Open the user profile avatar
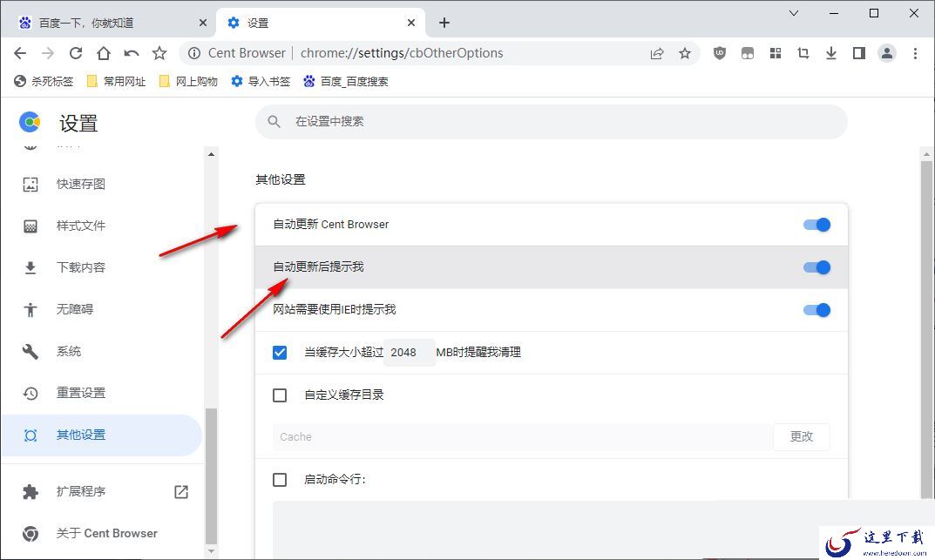935x560 pixels. 887,53
